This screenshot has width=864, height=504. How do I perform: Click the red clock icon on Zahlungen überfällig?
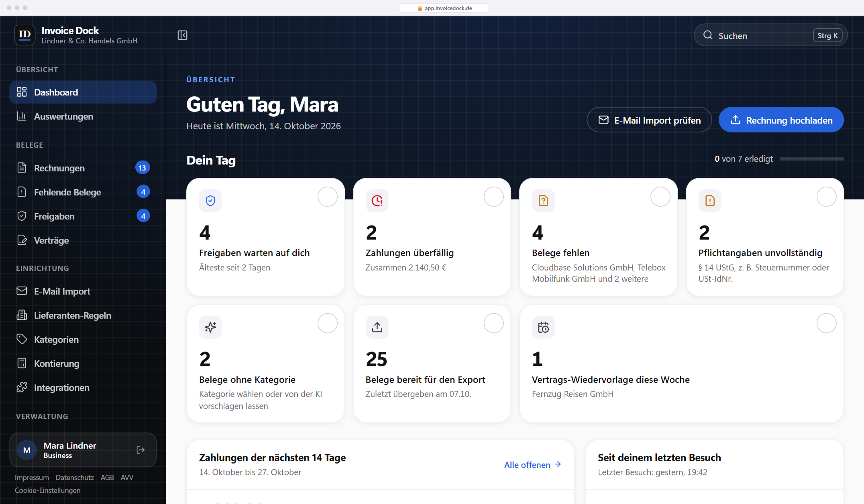pos(377,201)
